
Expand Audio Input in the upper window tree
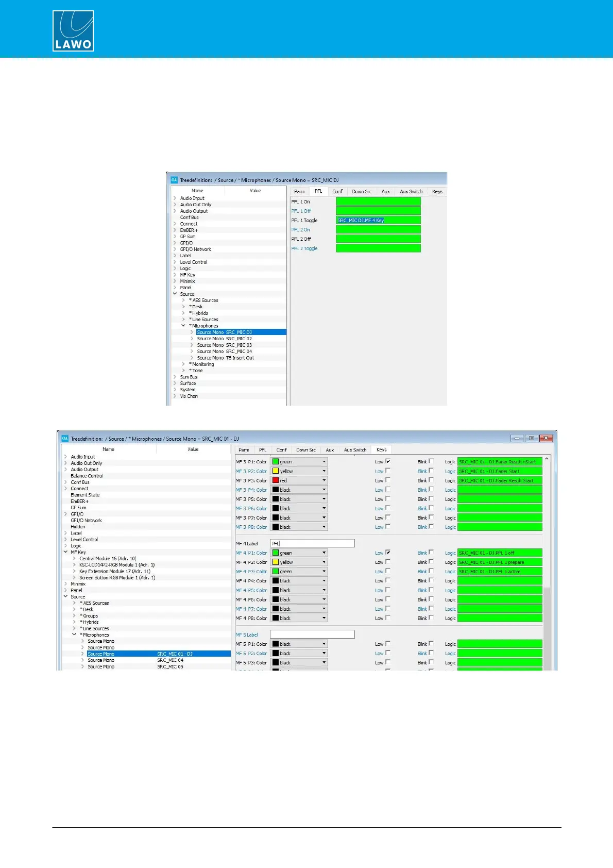(x=175, y=198)
